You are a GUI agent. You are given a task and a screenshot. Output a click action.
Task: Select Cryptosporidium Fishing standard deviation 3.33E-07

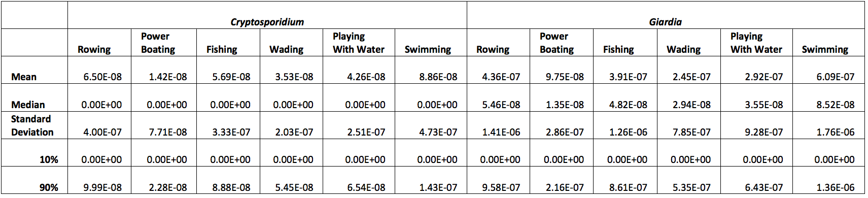point(231,132)
